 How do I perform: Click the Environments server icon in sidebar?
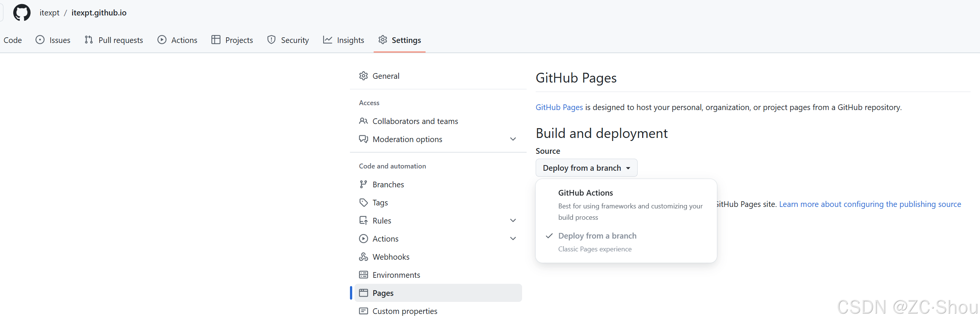coord(363,275)
